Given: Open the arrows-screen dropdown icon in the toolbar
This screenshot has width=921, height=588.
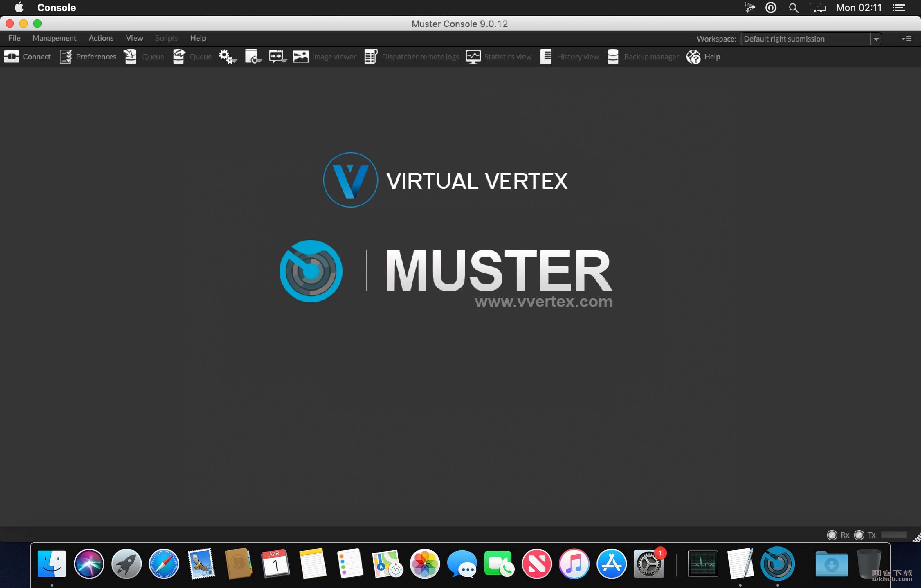Looking at the screenshot, I should 278,57.
